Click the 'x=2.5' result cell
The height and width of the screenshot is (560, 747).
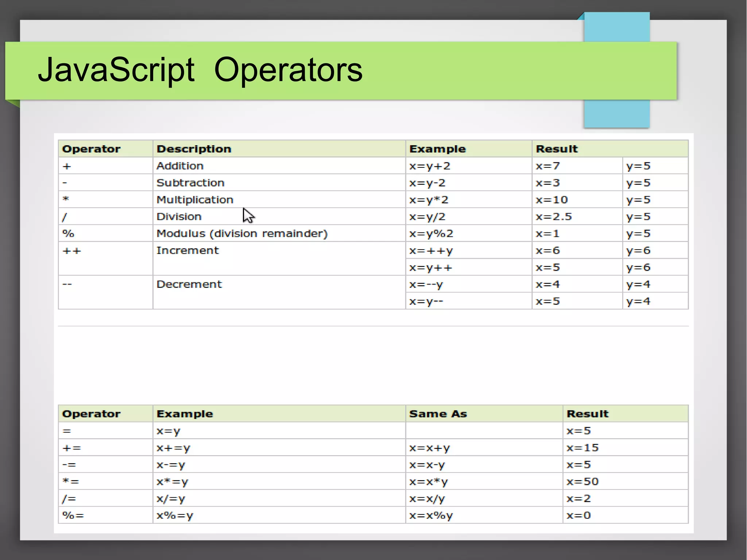pos(577,216)
